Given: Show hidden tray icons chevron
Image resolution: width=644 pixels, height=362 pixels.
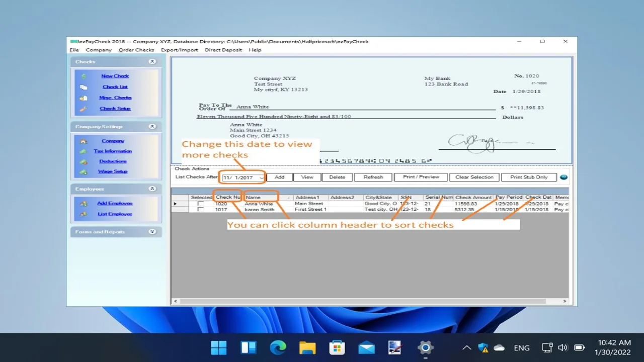Looking at the screenshot, I should pos(466,347).
